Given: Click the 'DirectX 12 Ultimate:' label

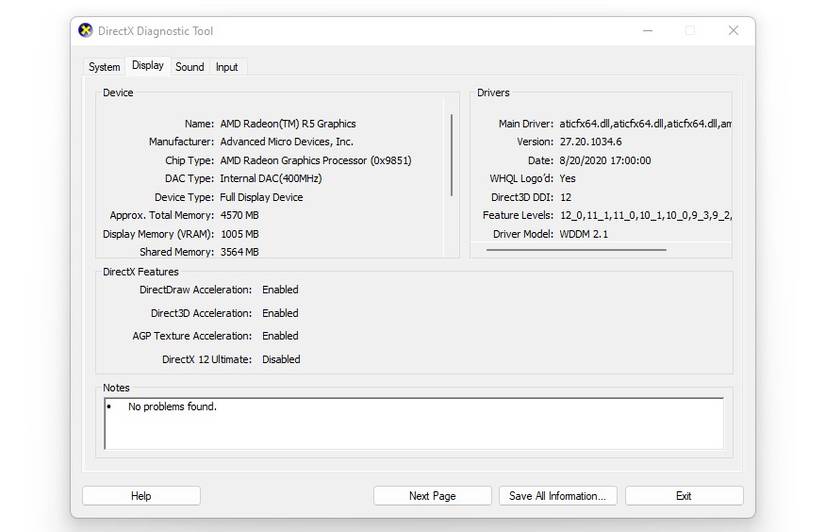Looking at the screenshot, I should pyautogui.click(x=207, y=359).
